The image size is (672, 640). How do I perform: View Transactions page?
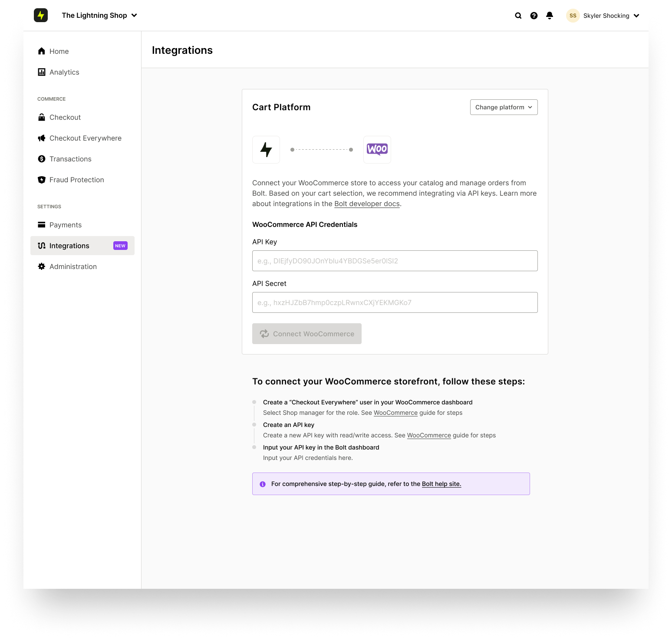point(82,159)
